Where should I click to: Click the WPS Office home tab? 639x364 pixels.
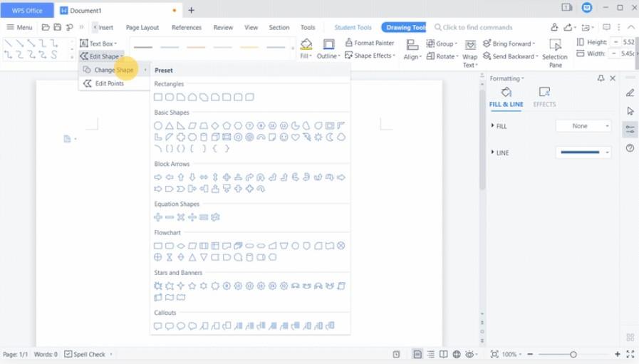click(27, 11)
